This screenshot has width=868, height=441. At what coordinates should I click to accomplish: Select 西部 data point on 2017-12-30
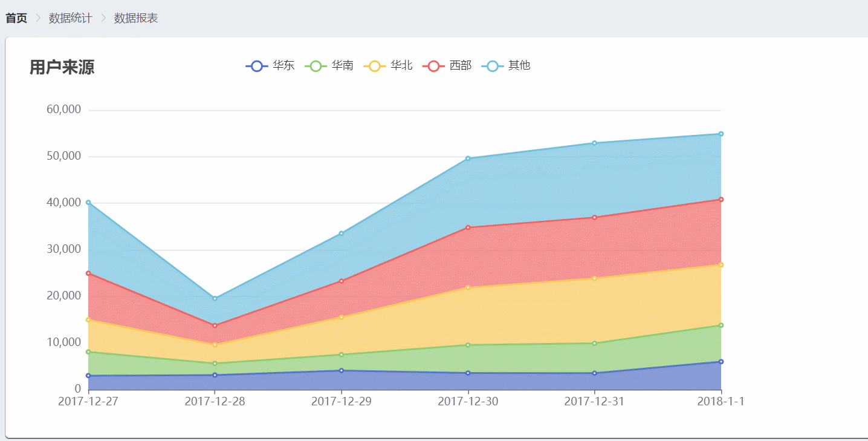click(468, 227)
